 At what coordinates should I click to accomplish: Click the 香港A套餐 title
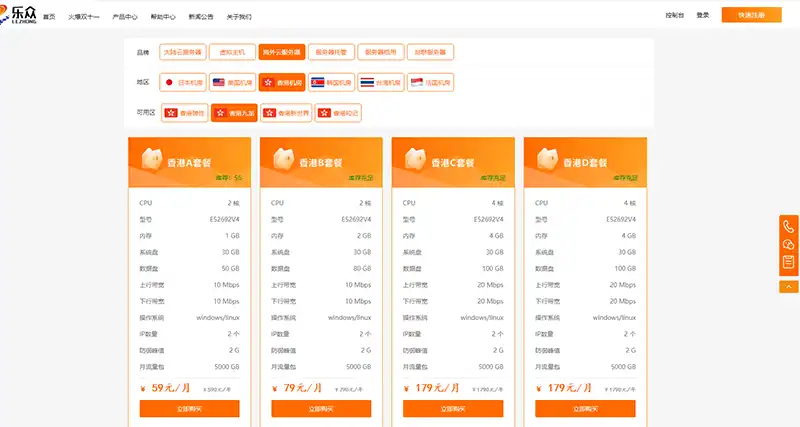coord(189,163)
